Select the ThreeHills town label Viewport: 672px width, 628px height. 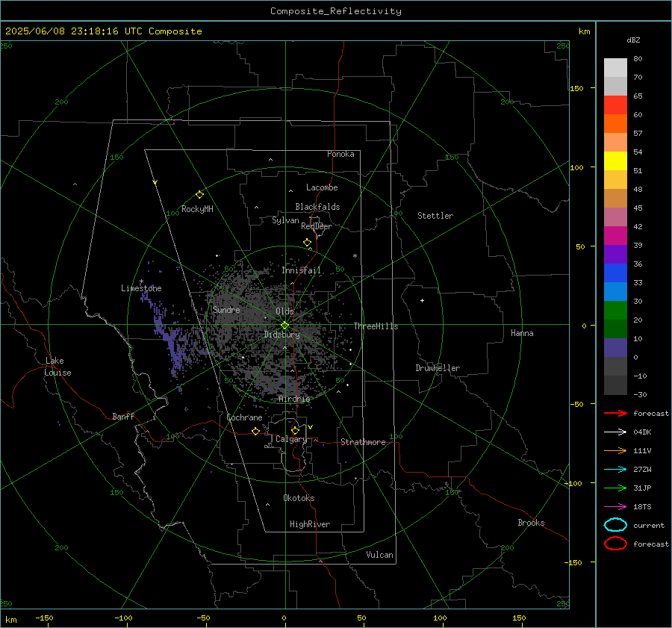376,326
